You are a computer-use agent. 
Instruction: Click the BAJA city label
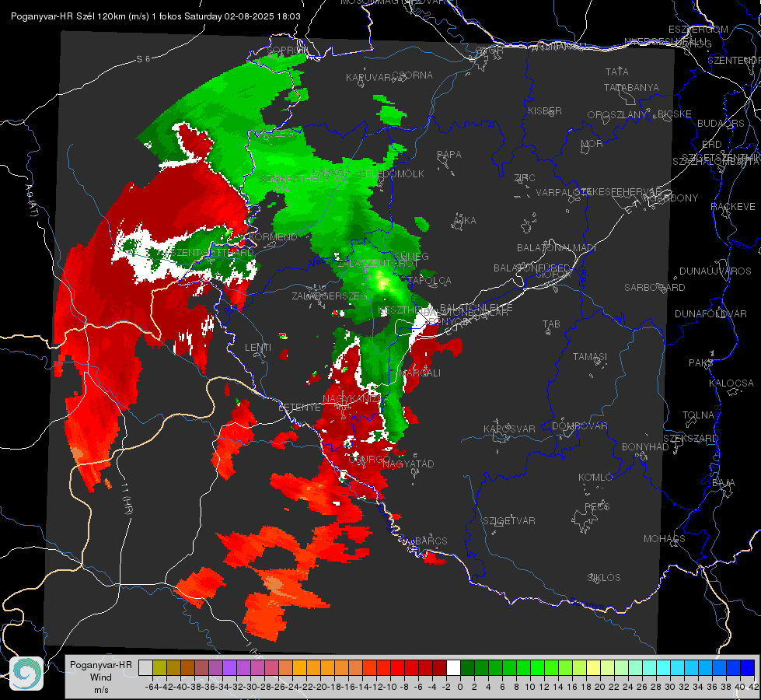click(724, 483)
